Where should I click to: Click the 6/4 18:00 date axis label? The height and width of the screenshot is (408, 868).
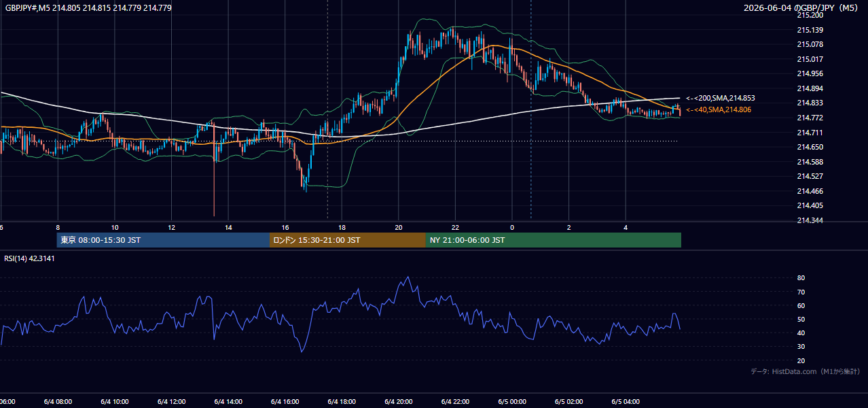(x=342, y=401)
